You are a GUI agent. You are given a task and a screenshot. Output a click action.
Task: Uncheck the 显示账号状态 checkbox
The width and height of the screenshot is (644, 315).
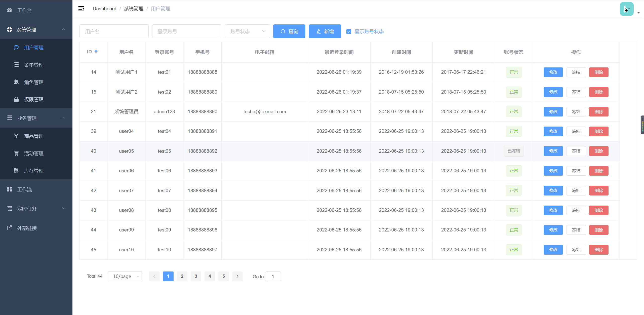tap(349, 32)
